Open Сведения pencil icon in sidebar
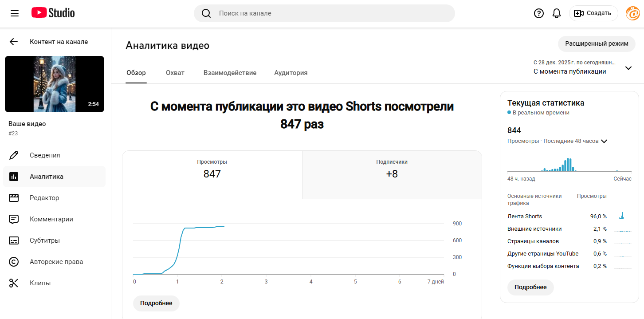The width and height of the screenshot is (644, 319). click(x=14, y=155)
